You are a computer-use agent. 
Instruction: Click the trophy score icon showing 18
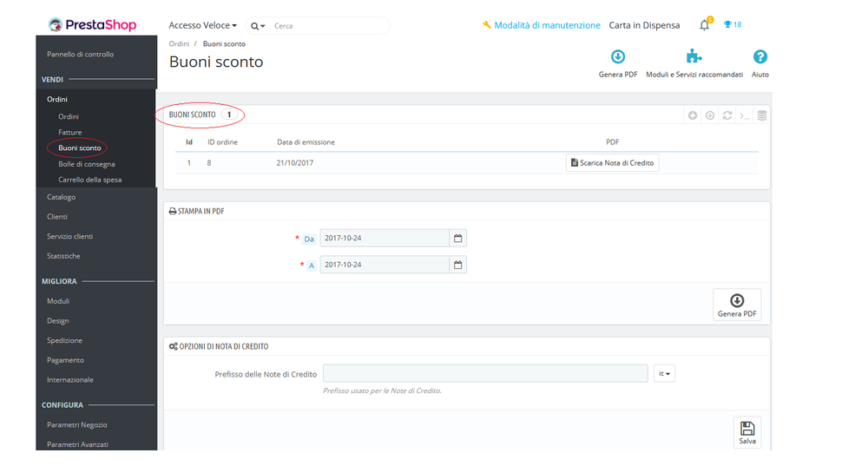[x=733, y=24]
